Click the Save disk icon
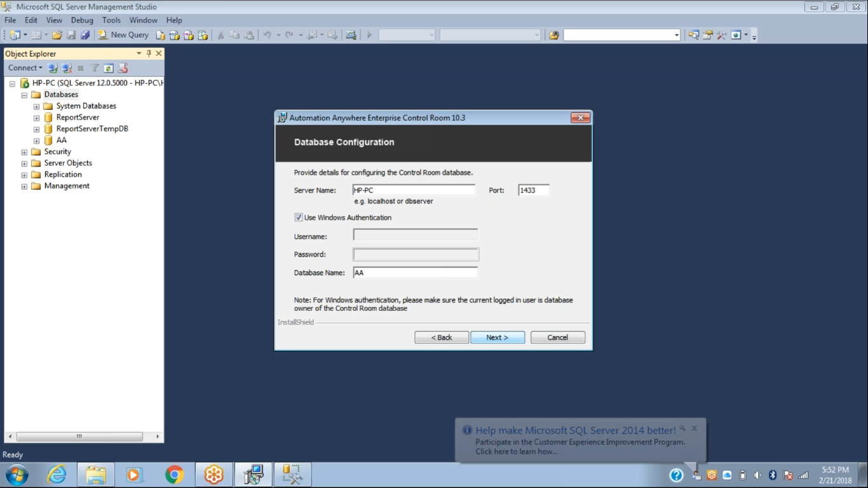The image size is (868, 488). point(71,35)
